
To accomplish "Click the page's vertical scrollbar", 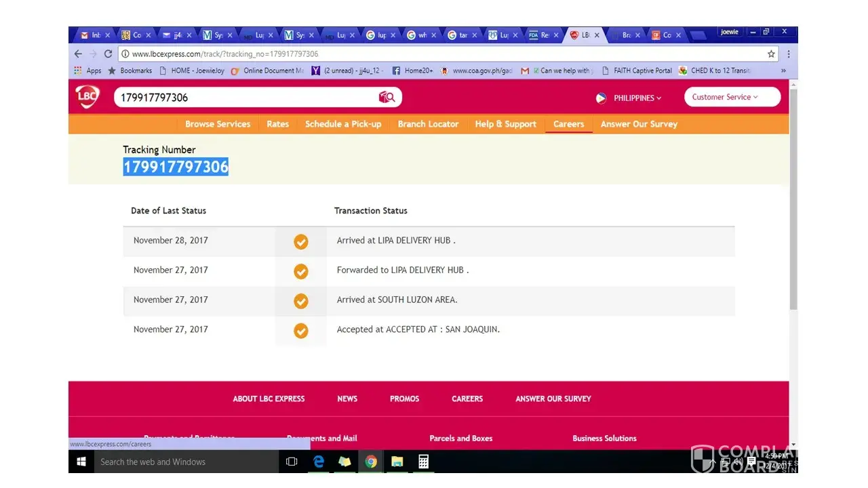I will coord(793,203).
